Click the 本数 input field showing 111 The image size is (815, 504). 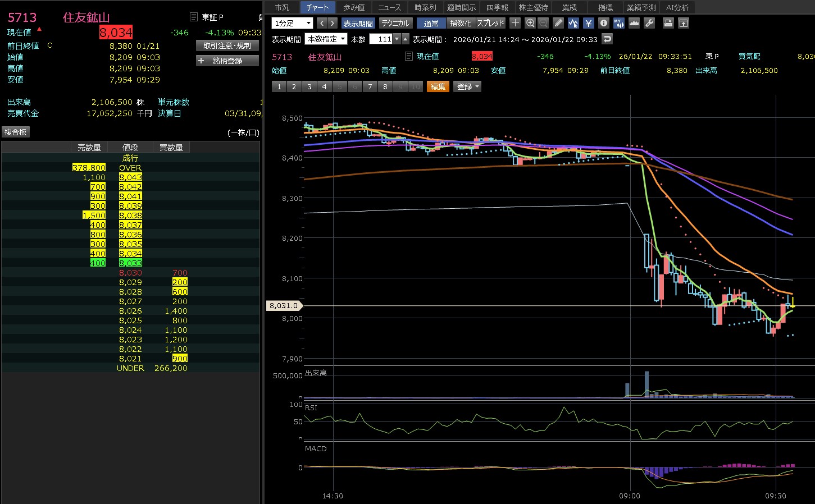tap(381, 39)
